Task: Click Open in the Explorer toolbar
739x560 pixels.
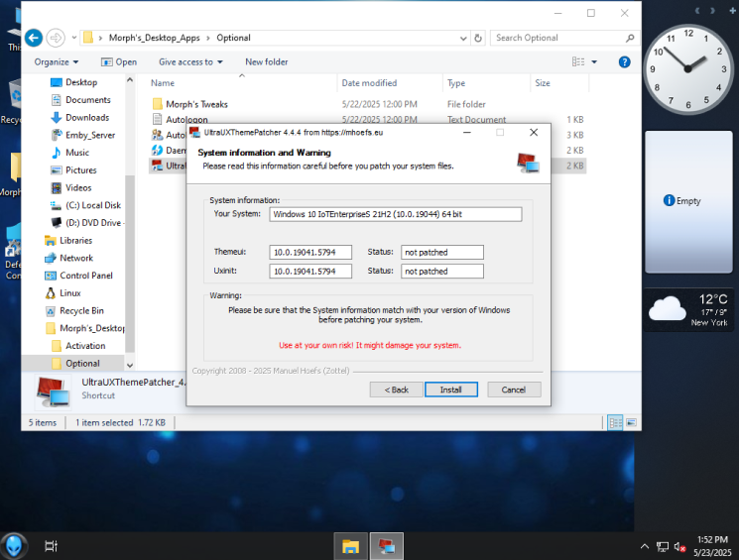Action: pos(119,62)
